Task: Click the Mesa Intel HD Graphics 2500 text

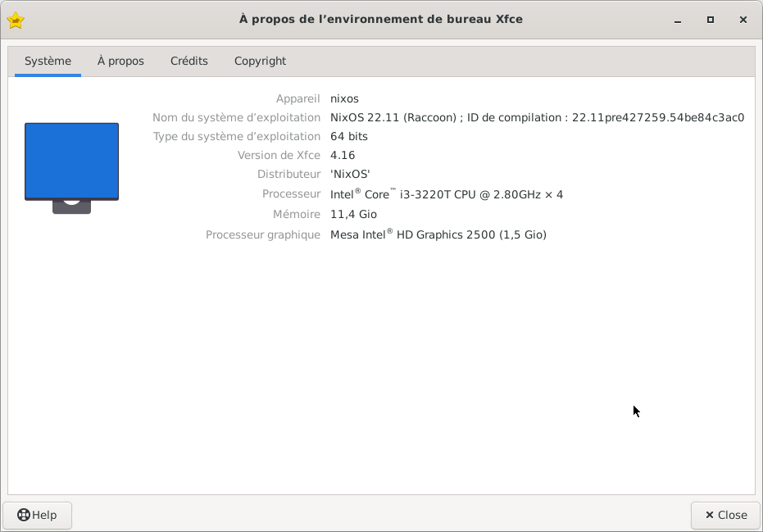Action: click(x=438, y=234)
